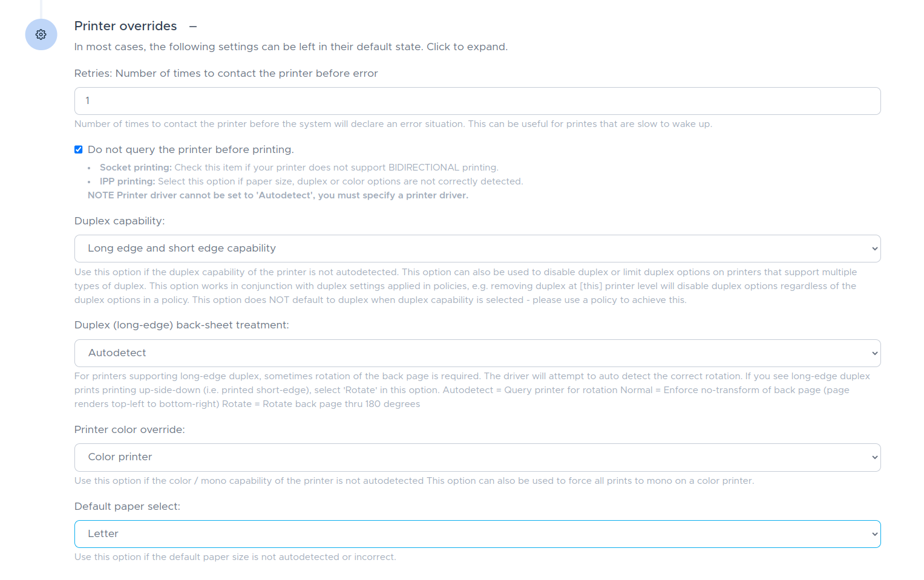Click the 'Duplex (long-edge) back-sheet treatment:' label
The height and width of the screenshot is (580, 924).
click(182, 325)
